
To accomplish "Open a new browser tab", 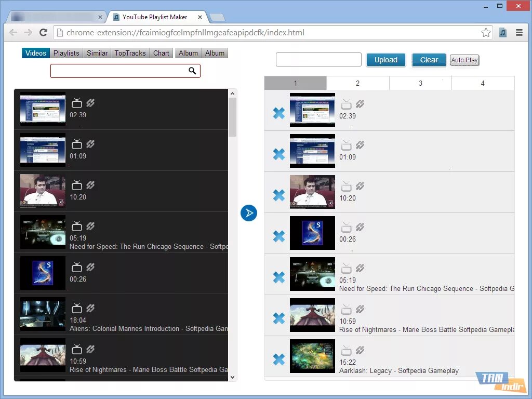I will click(217, 17).
